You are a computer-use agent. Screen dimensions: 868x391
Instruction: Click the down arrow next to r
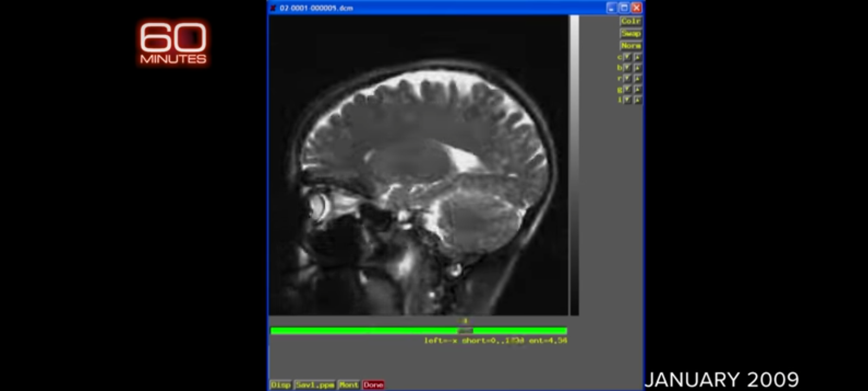tap(627, 79)
